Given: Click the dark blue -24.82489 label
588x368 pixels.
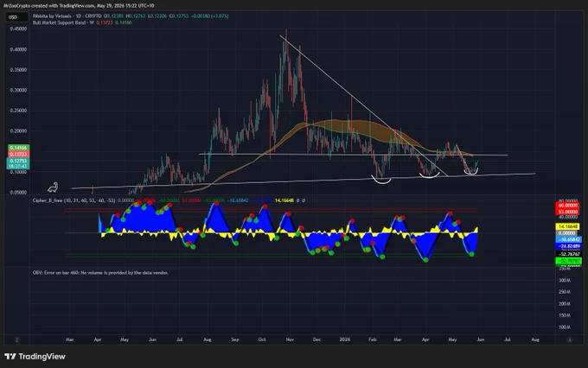Looking at the screenshot, I should (569, 246).
